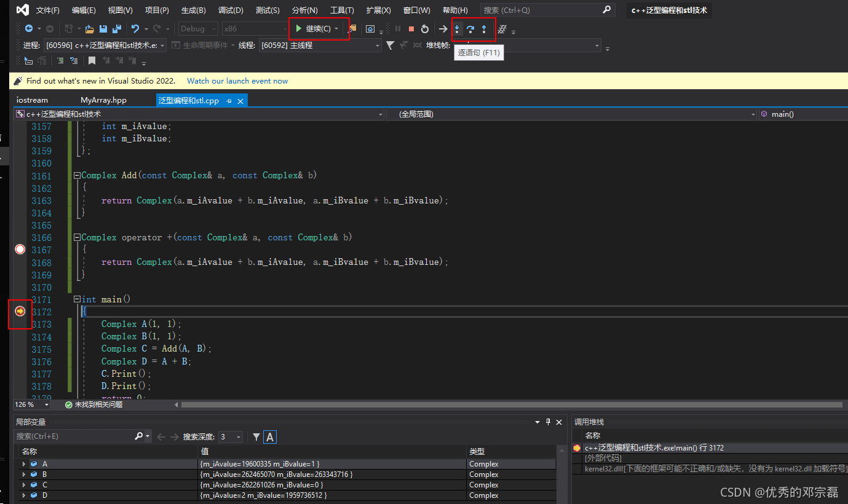Save the current file with the disk icon
Viewport: 848px width, 504px height.
click(103, 29)
